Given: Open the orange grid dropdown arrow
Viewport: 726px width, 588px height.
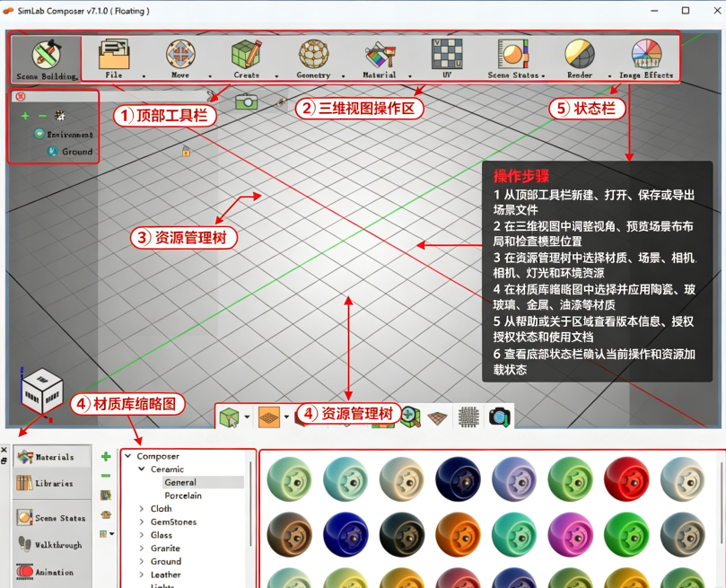Looking at the screenshot, I should tap(286, 417).
